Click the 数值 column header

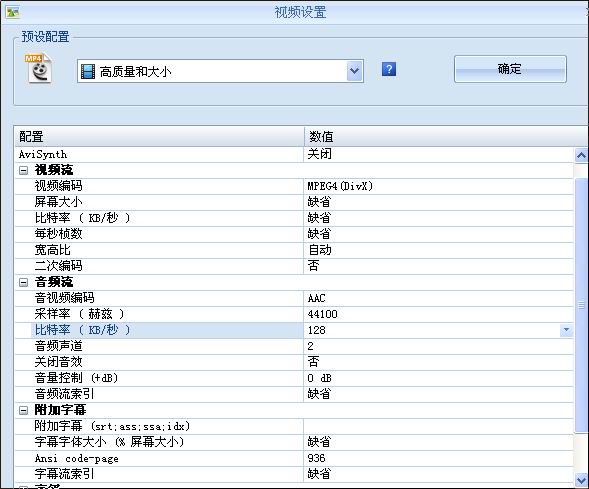pos(446,136)
